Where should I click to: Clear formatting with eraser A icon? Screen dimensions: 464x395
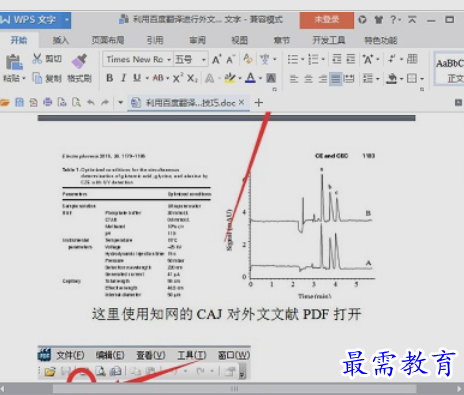click(x=248, y=59)
